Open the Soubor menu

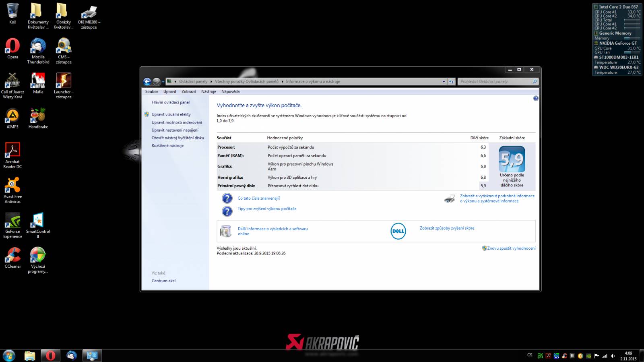click(152, 91)
